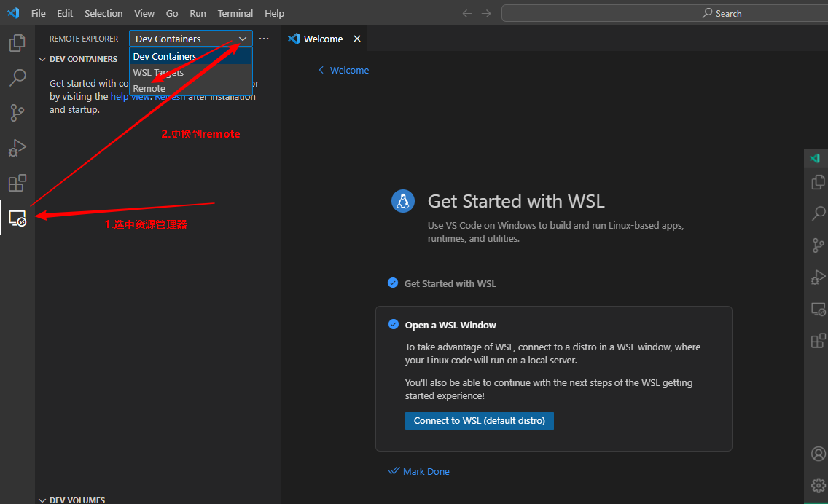This screenshot has width=828, height=504.
Task: Choose WSL Targets from dropdown list
Action: (191, 72)
